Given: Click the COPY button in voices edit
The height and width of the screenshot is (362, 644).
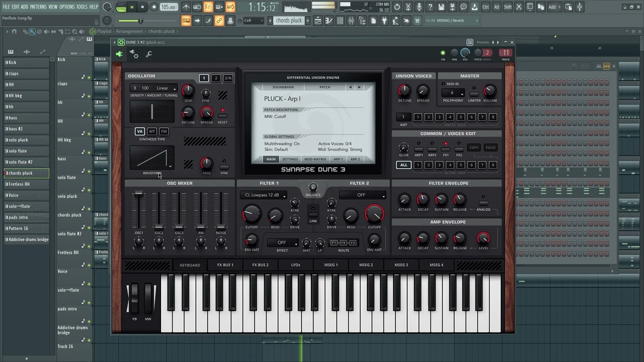Looking at the screenshot, I should [x=474, y=148].
